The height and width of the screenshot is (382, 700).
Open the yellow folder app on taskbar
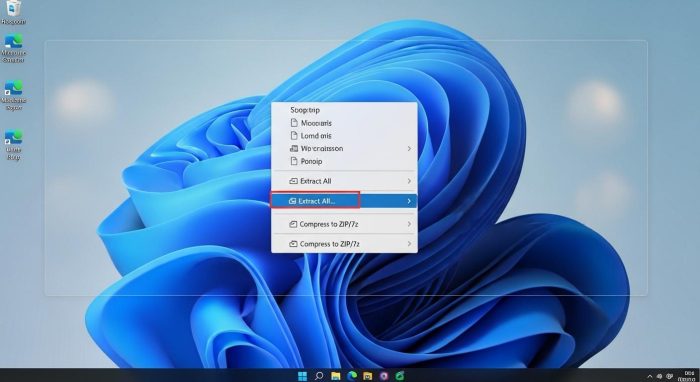(367, 376)
